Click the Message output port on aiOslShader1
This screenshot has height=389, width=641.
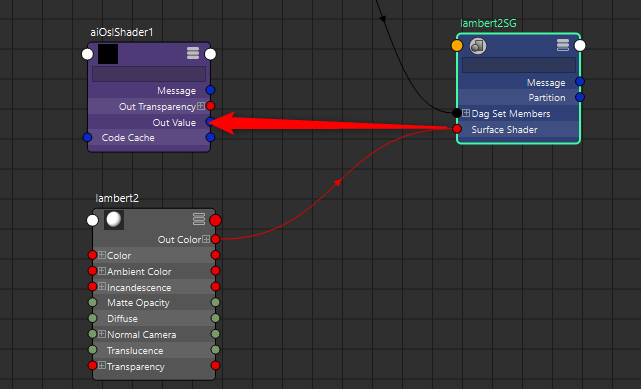210,90
